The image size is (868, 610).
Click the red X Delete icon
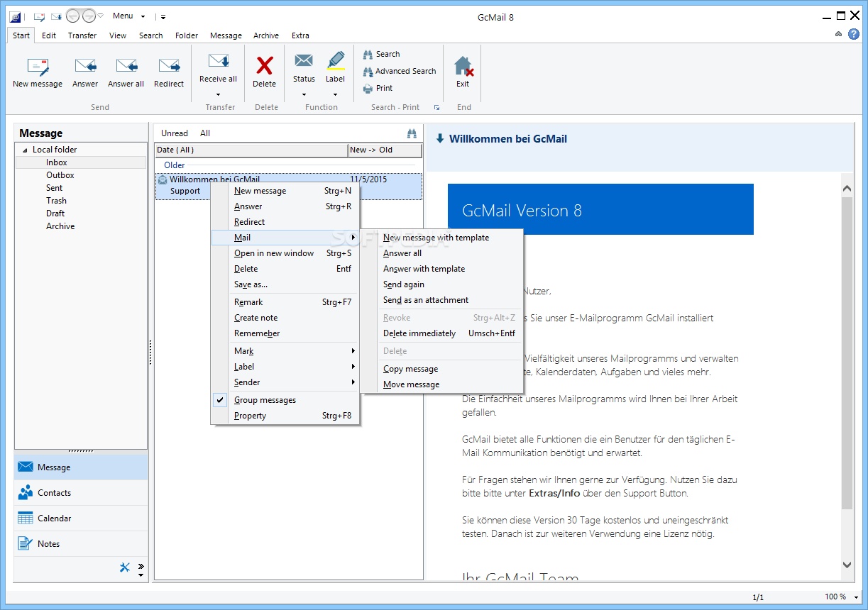pyautogui.click(x=265, y=65)
